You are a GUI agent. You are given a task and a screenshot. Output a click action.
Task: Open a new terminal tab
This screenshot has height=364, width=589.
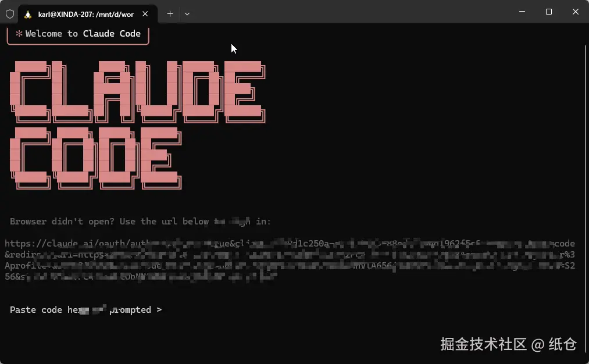pyautogui.click(x=170, y=14)
